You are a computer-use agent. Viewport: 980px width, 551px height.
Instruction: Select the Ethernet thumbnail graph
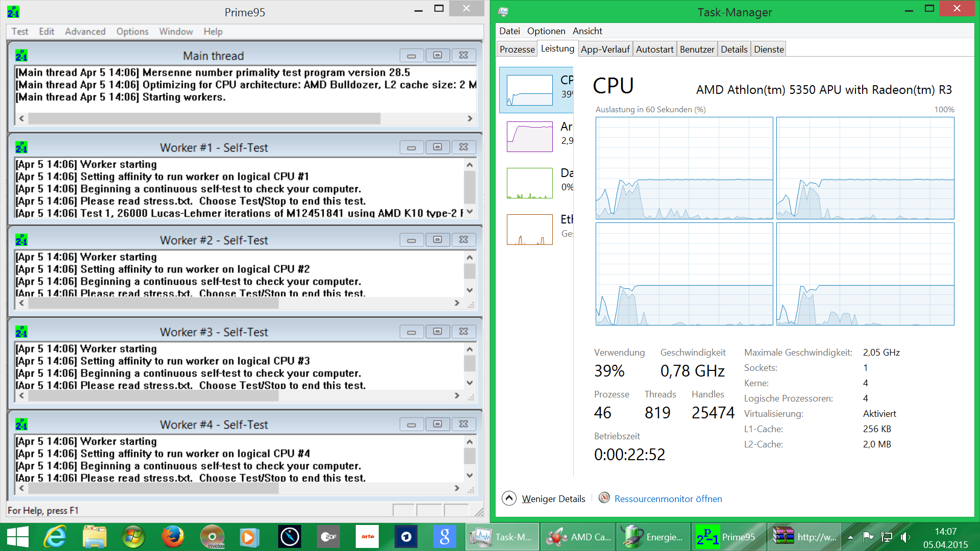pyautogui.click(x=529, y=230)
